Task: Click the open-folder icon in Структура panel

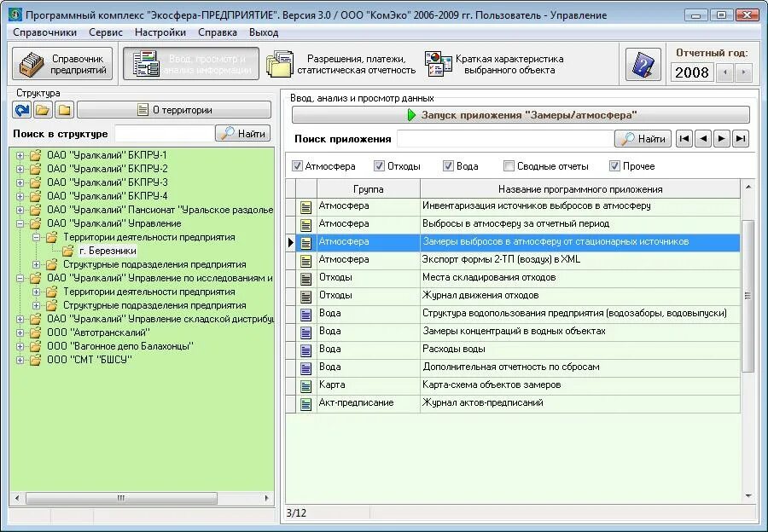Action: coord(44,110)
